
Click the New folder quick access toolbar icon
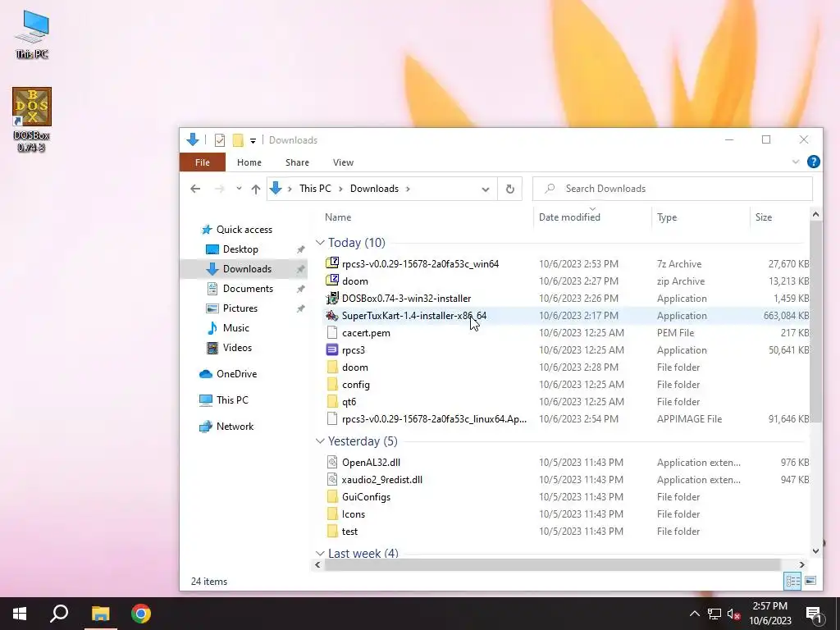[238, 140]
